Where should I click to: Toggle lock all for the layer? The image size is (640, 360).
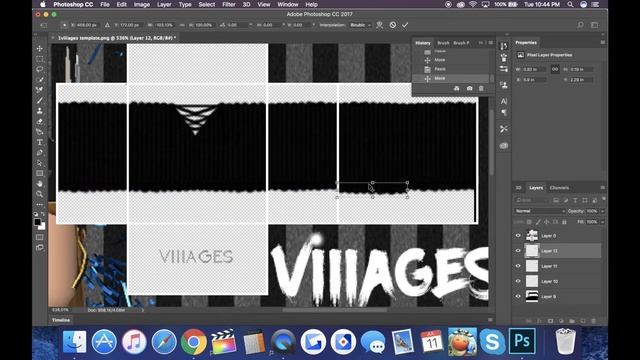pyautogui.click(x=564, y=222)
